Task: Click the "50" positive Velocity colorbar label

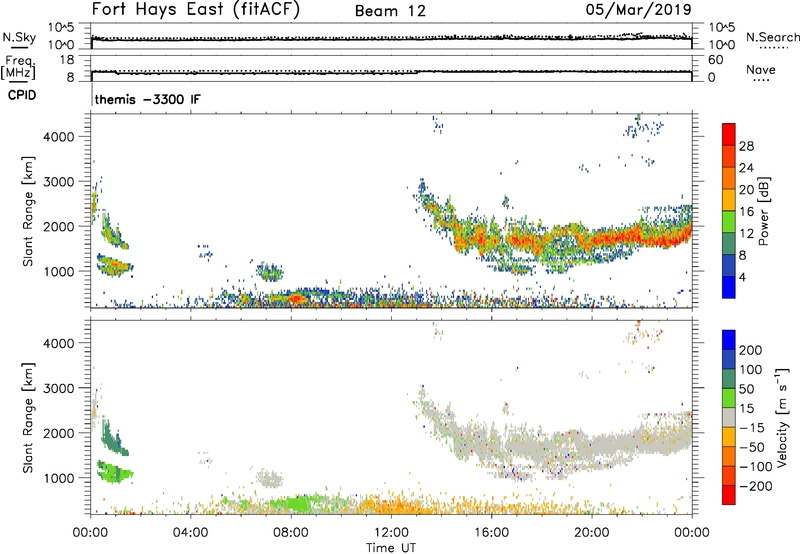Action: pyautogui.click(x=746, y=389)
